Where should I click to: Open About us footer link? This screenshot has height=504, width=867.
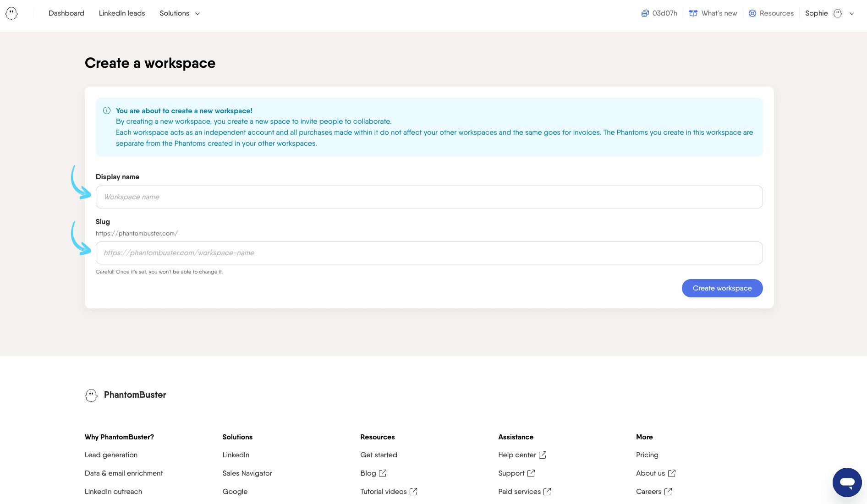click(x=650, y=473)
